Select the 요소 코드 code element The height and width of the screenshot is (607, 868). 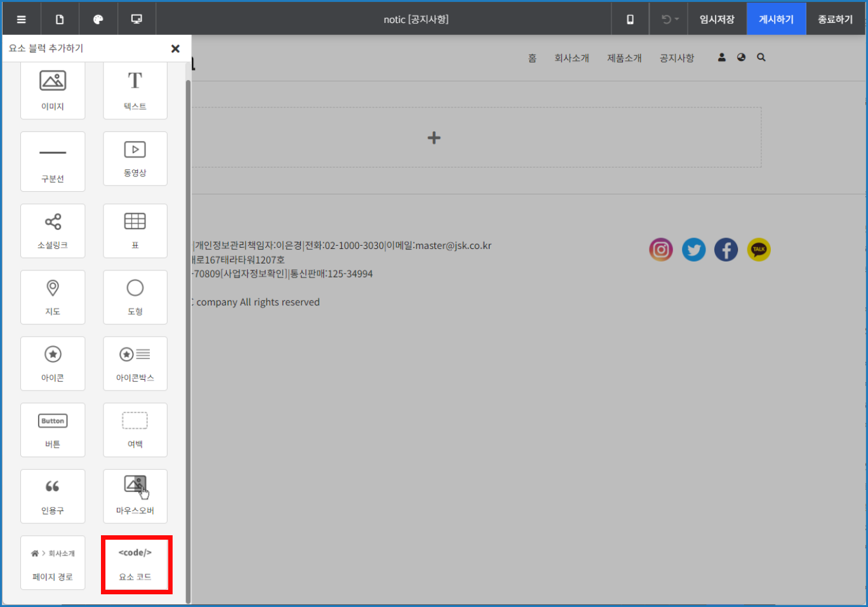pos(136,564)
